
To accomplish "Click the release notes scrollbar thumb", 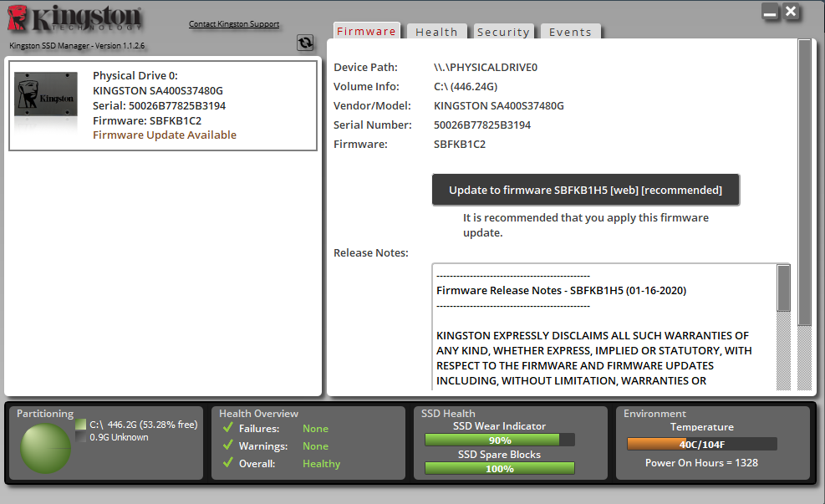I will coord(783,288).
